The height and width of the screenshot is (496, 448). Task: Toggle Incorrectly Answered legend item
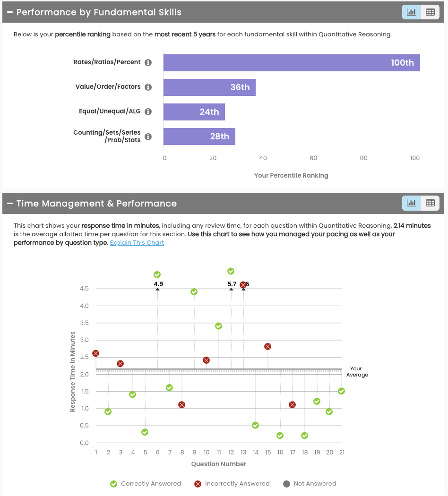(x=232, y=484)
